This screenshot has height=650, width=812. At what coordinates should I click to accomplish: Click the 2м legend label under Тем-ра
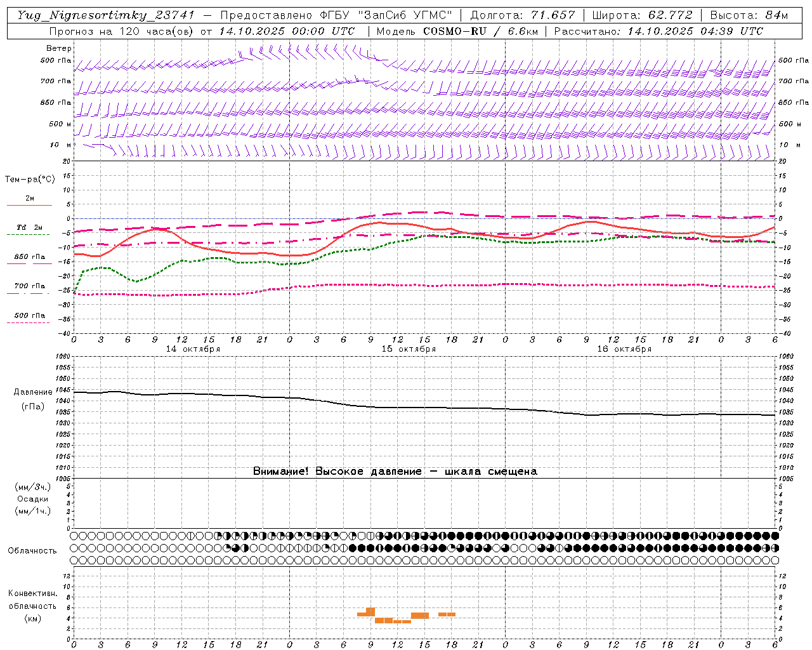coord(30,199)
